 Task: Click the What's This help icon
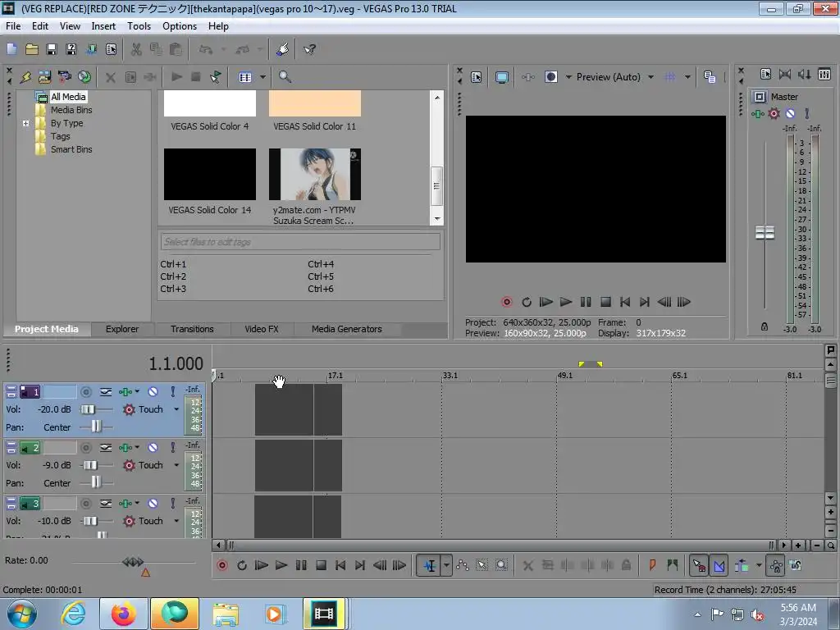click(x=309, y=50)
